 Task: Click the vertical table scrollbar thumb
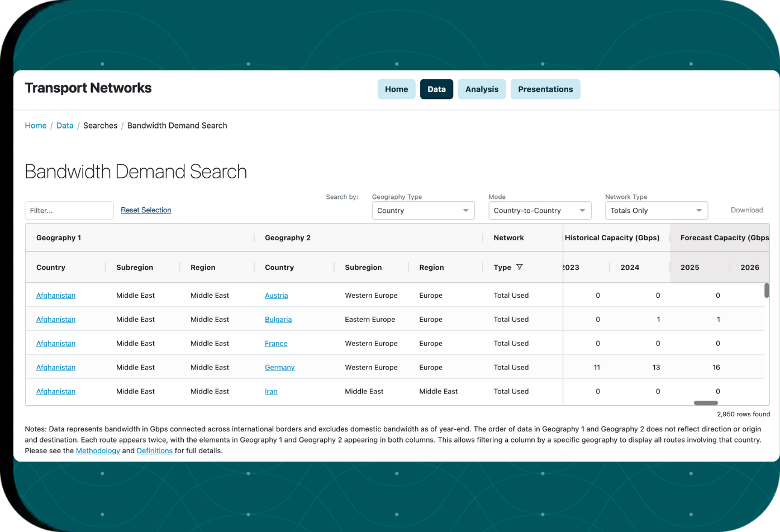coord(767,290)
